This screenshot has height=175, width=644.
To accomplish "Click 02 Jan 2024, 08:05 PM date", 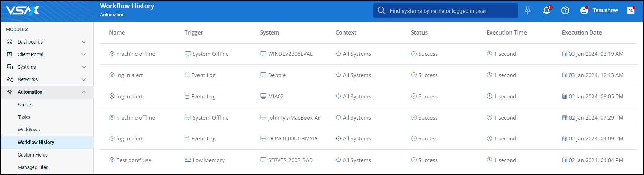I will [x=596, y=96].
